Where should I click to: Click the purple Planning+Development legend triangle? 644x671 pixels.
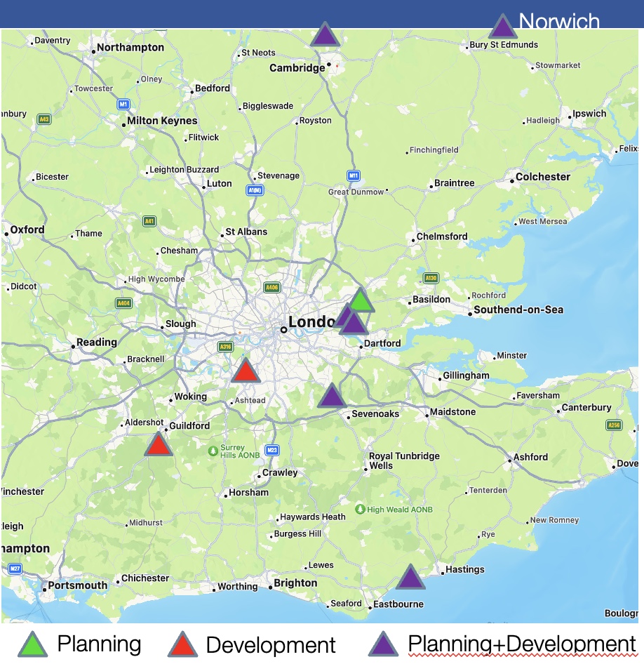pos(383,644)
